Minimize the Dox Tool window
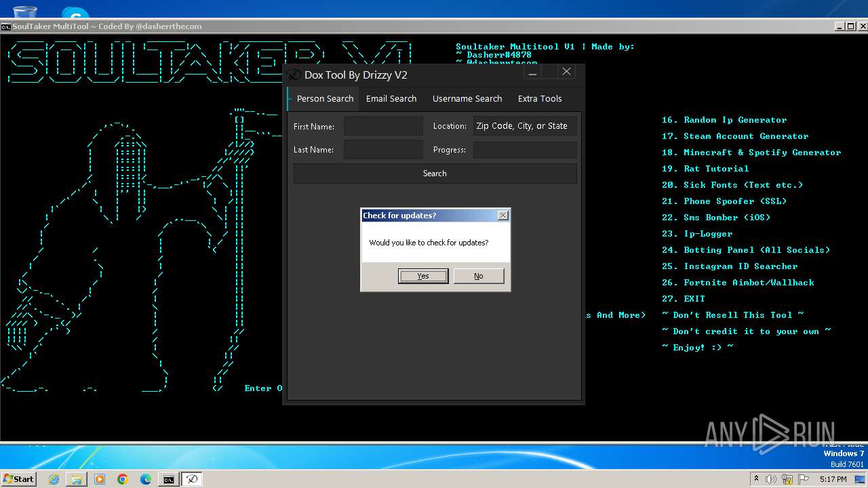Screen dimensions: 868x488 pos(532,73)
